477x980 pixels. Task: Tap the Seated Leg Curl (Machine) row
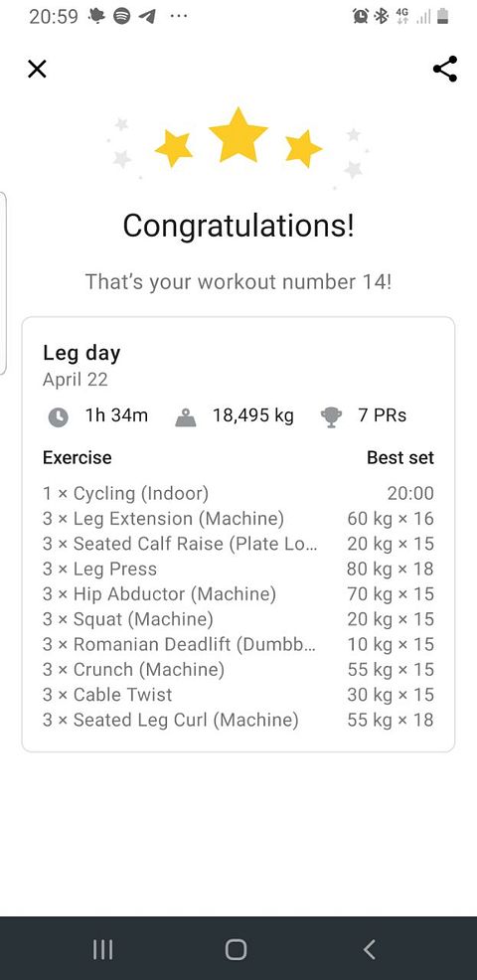tap(238, 720)
